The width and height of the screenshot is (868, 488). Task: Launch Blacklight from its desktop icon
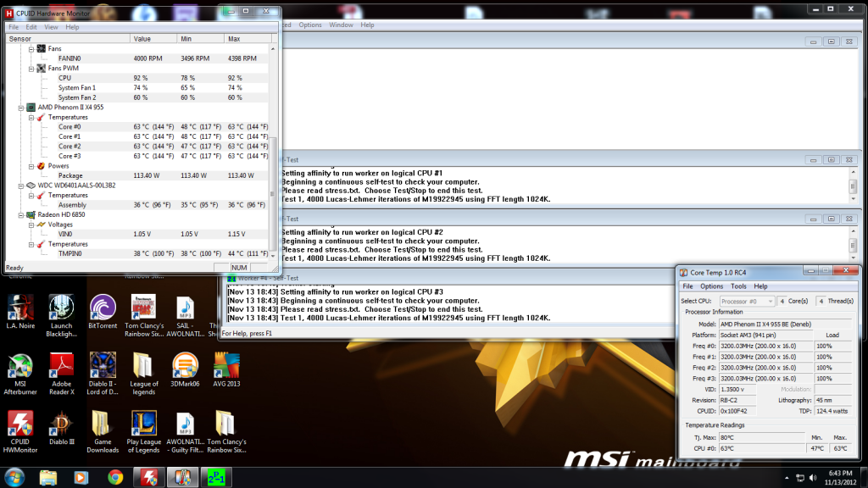(61, 315)
